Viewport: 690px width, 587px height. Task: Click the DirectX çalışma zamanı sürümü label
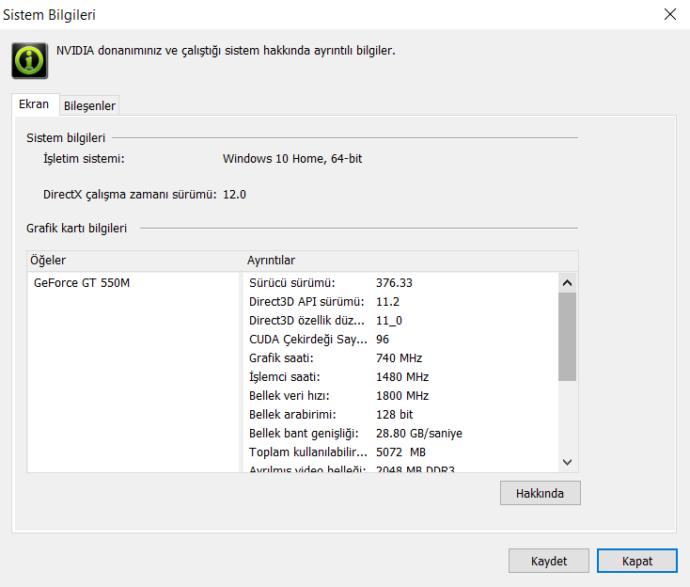tap(129, 194)
